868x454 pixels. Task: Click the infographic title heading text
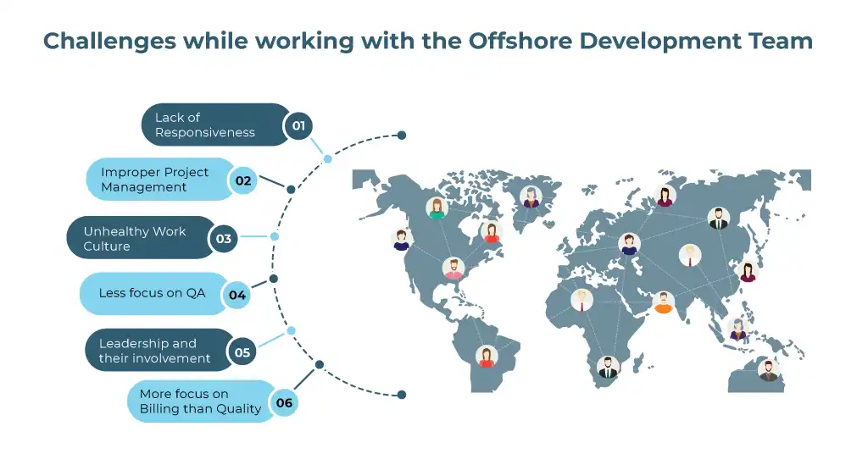point(428,41)
